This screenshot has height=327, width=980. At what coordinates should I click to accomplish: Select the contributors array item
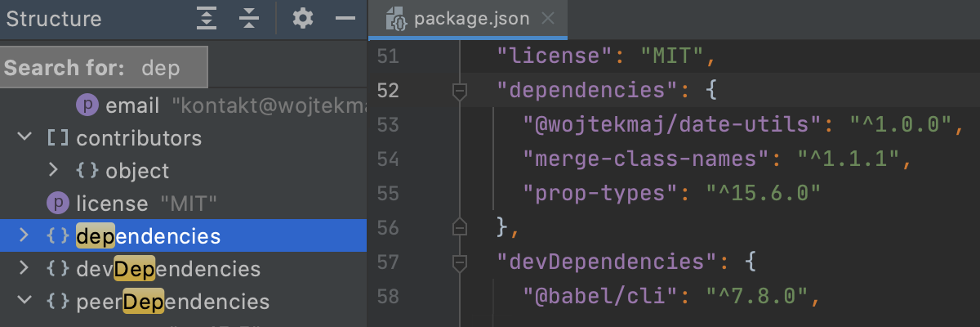point(184,138)
